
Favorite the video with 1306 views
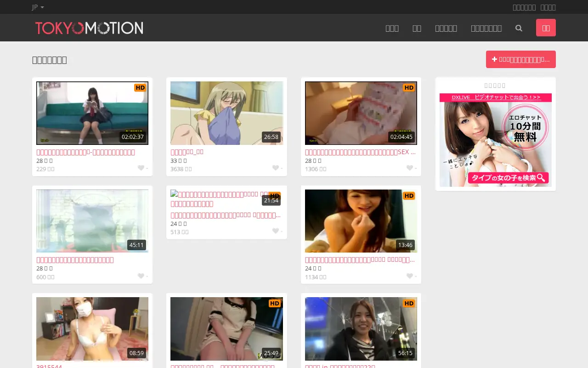point(410,168)
